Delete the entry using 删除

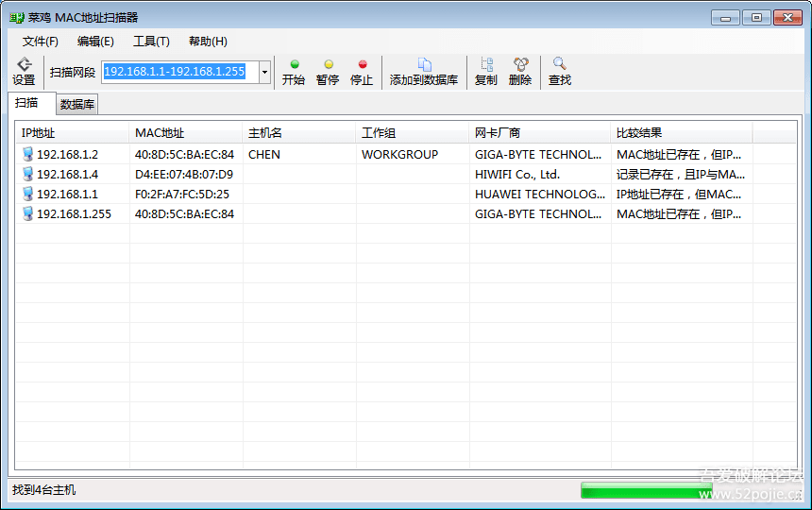[520, 72]
